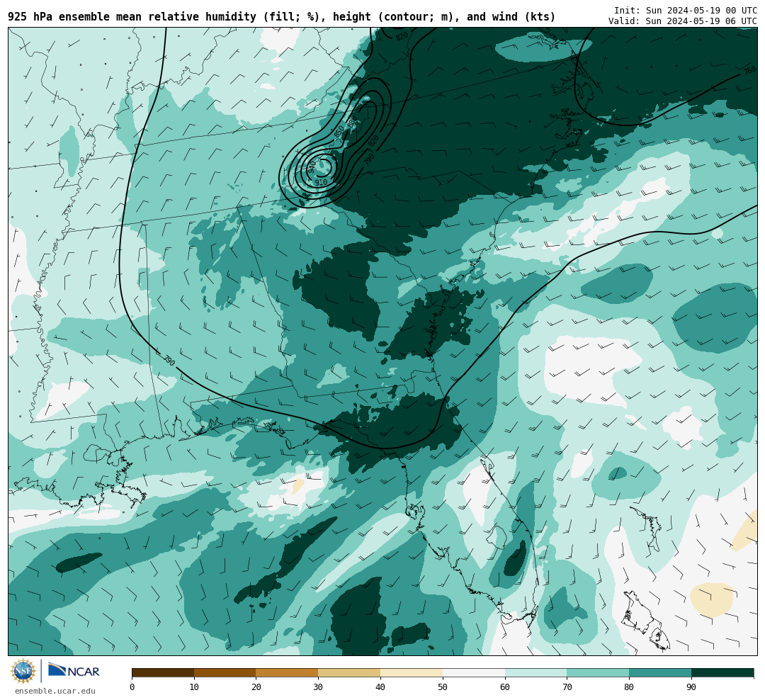The width and height of the screenshot is (765, 700).
Task: Click the 30-40 tan colorbar swatch
Action: (x=349, y=672)
